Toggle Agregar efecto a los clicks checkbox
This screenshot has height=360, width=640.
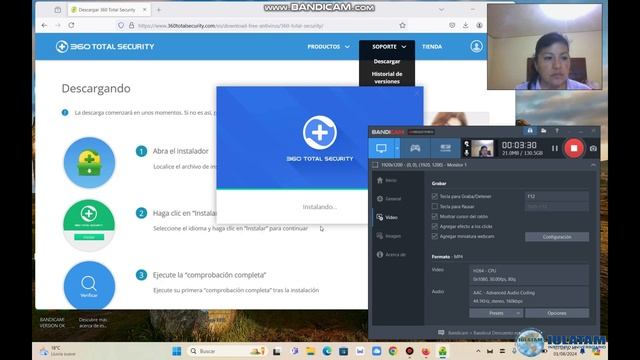pos(435,226)
